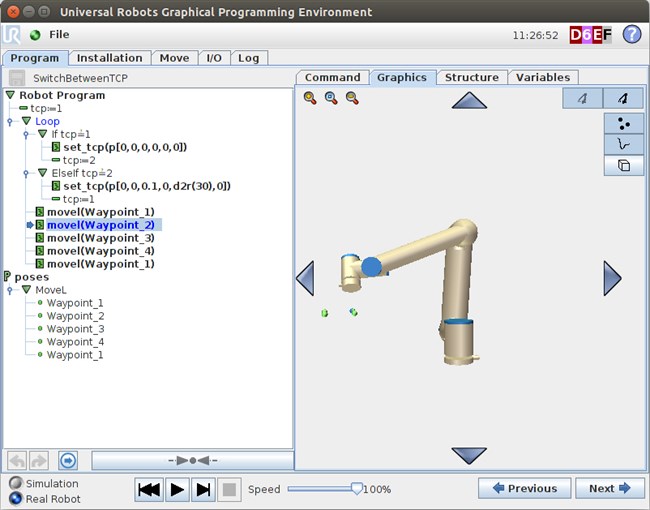Select the Loop node label
The image size is (650, 510).
coord(47,121)
